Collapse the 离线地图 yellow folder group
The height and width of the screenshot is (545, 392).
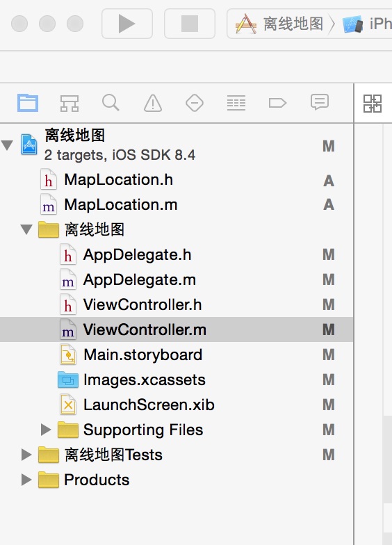26,229
